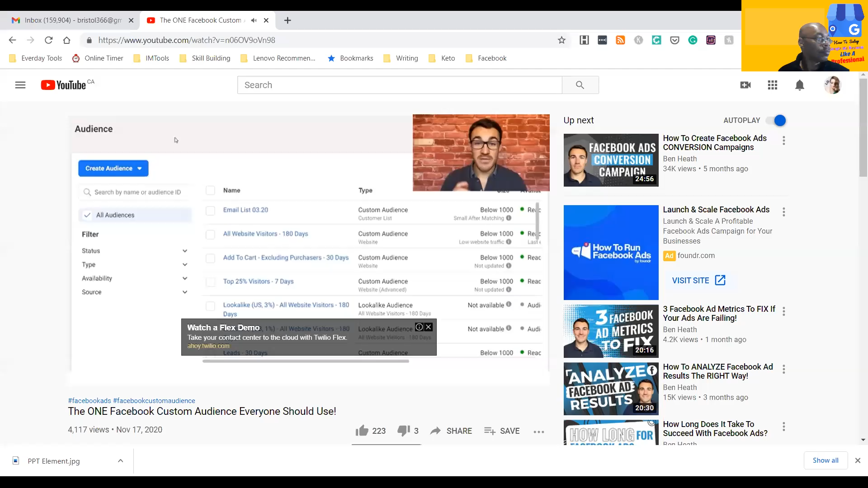Check the Lookalike (US, 3%) row checkbox
Viewport: 868px width, 488px height.
pyautogui.click(x=210, y=306)
